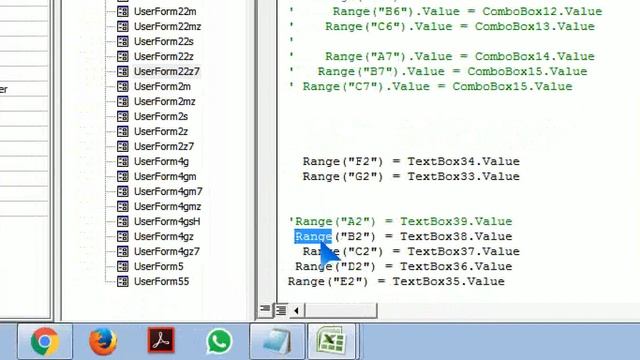The height and width of the screenshot is (360, 640).
Task: Open Google Chrome from the taskbar
Action: tap(45, 341)
